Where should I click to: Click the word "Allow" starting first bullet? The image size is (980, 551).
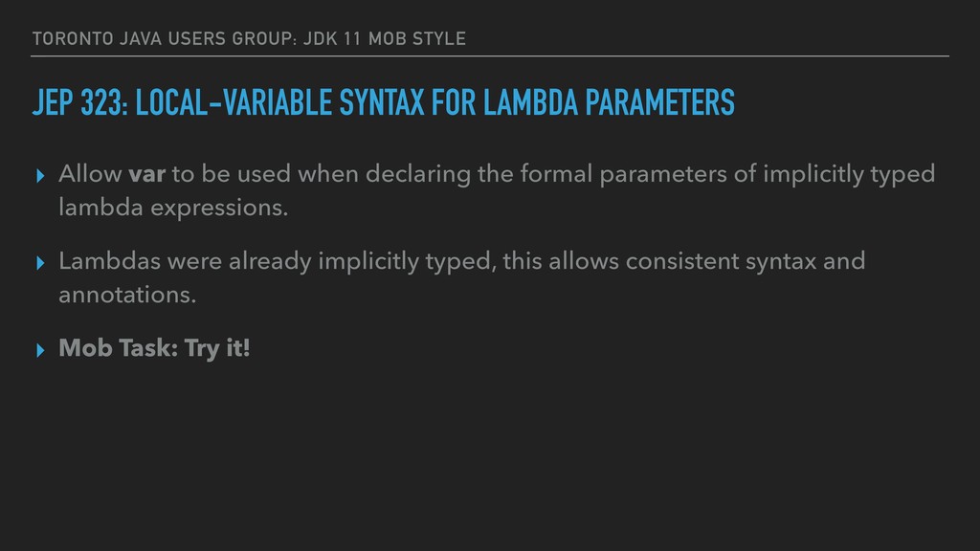click(90, 174)
